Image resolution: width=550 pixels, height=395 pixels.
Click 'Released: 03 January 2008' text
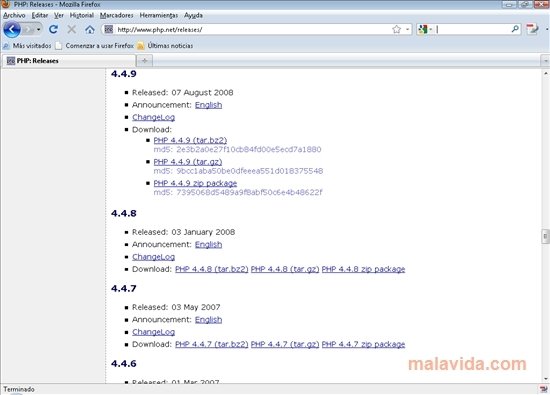click(x=183, y=232)
